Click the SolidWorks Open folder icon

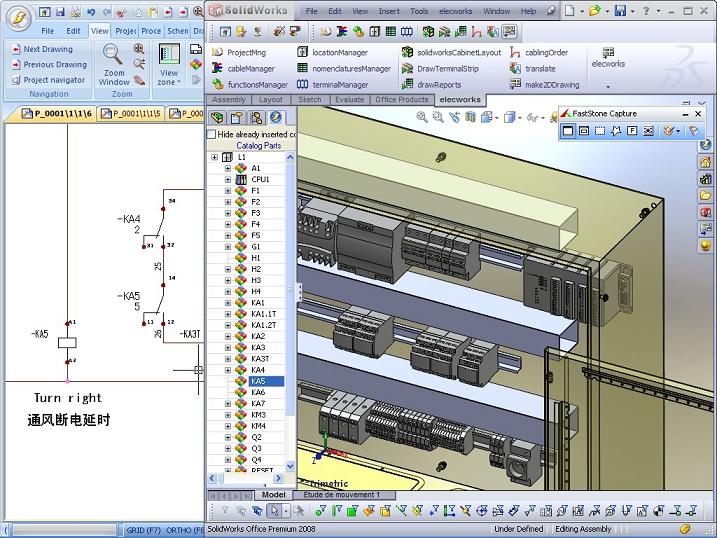594,11
